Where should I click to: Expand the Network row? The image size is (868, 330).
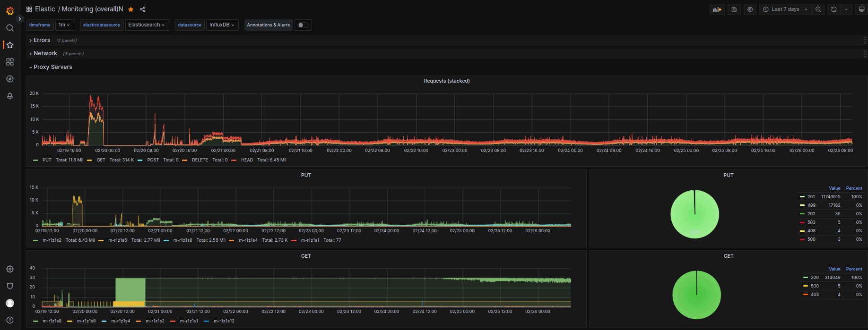(45, 54)
